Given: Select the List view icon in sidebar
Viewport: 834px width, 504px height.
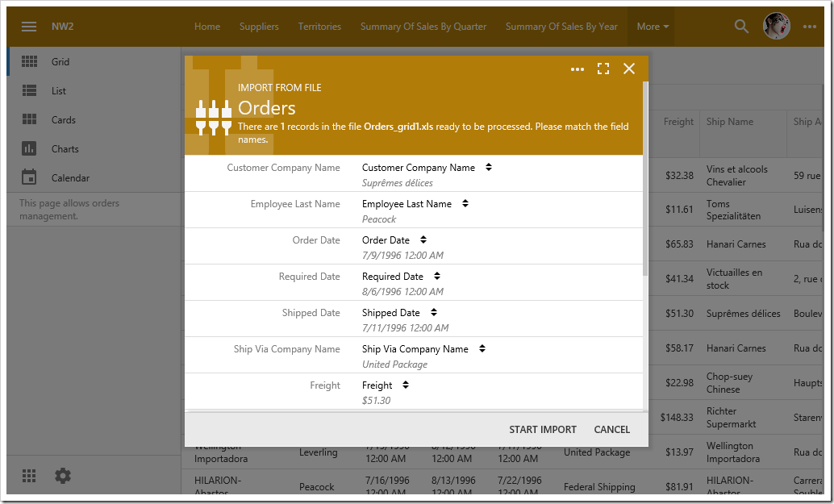Looking at the screenshot, I should [29, 90].
